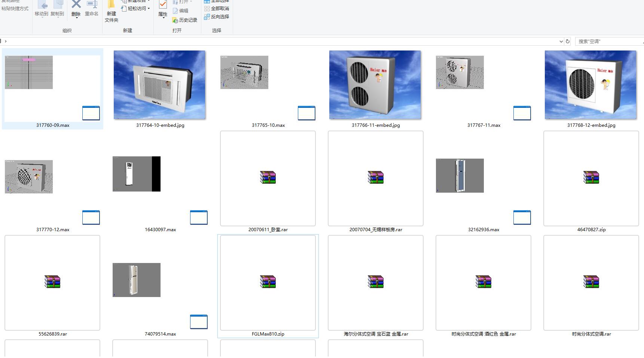Click the 20070611_卧室.rar archive icon
Viewport: 644px width, 358px height.
coord(268,177)
